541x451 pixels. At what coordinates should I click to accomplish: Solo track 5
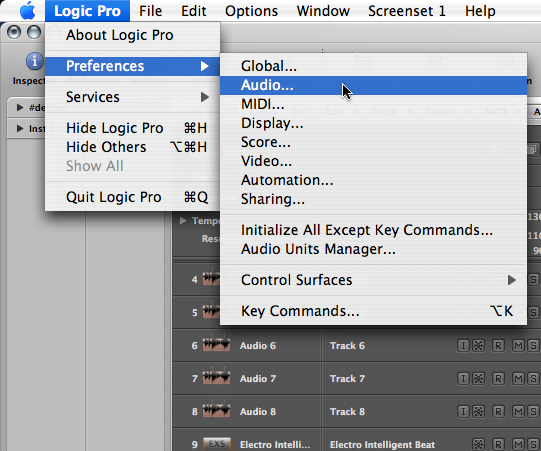[533, 312]
